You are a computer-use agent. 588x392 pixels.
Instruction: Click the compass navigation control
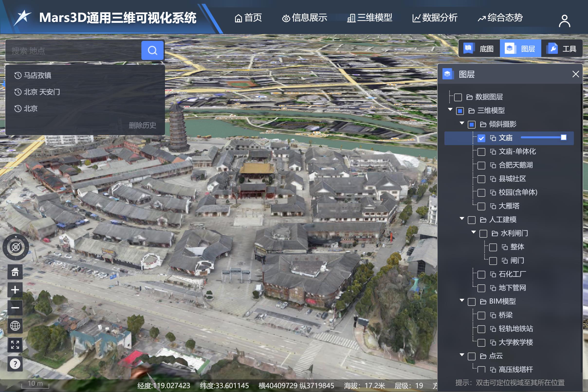click(16, 247)
